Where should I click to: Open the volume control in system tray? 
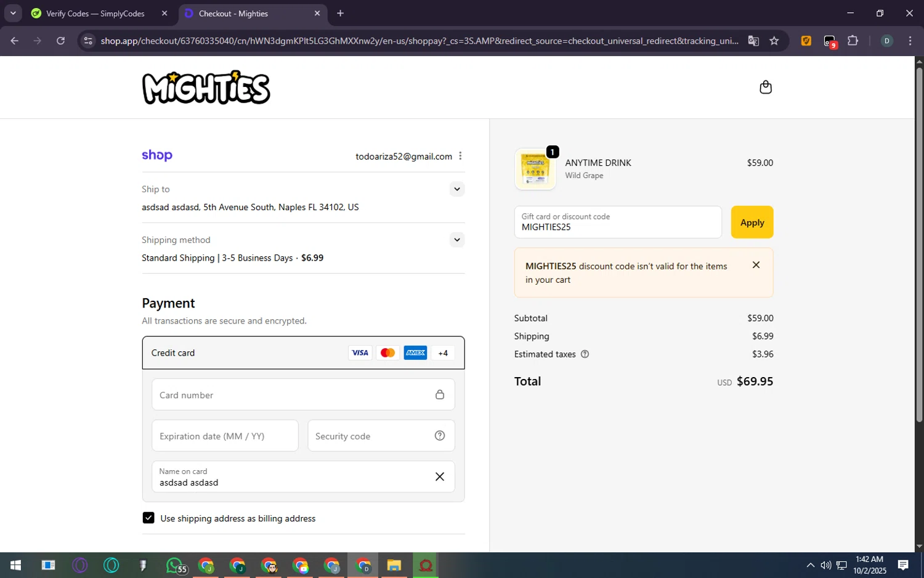825,565
